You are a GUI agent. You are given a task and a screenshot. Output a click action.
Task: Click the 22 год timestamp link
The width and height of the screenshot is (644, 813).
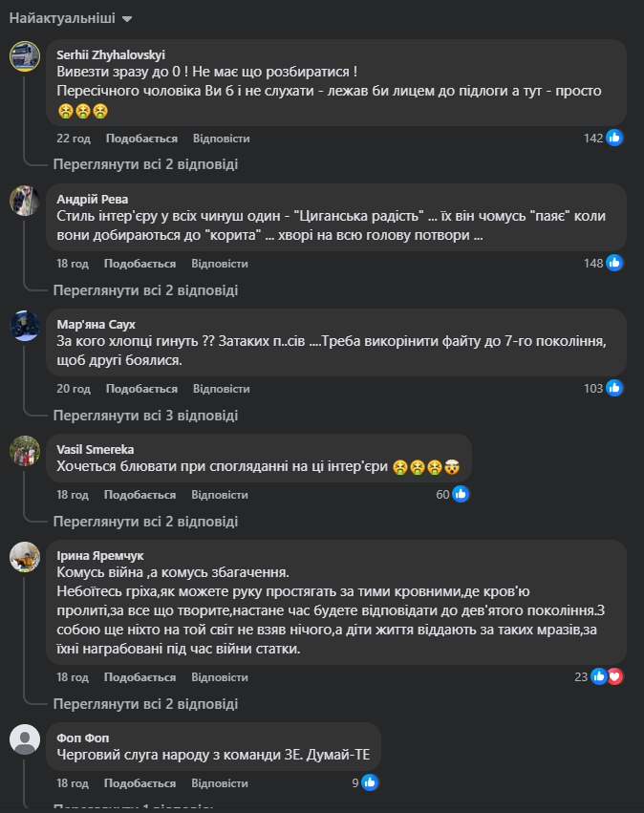[x=73, y=138]
